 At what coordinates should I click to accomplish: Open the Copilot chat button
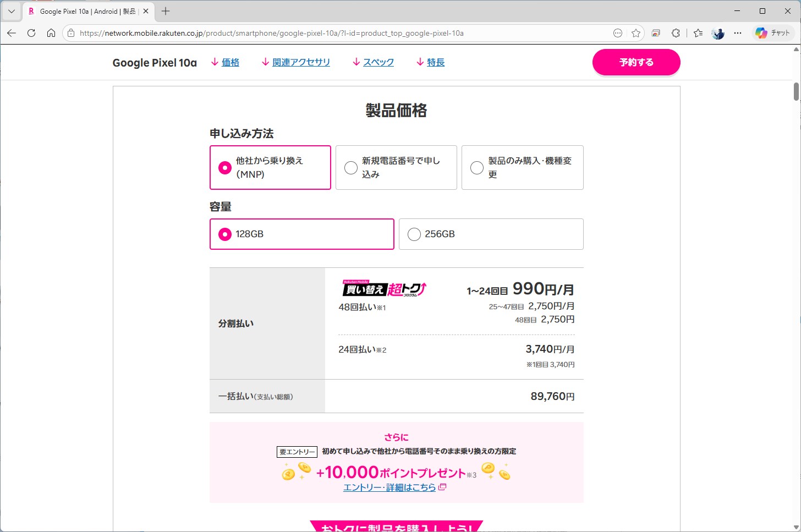(773, 33)
